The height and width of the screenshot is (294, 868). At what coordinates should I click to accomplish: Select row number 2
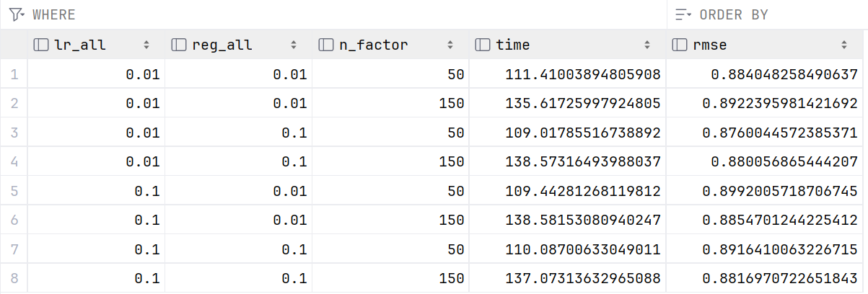coord(14,103)
